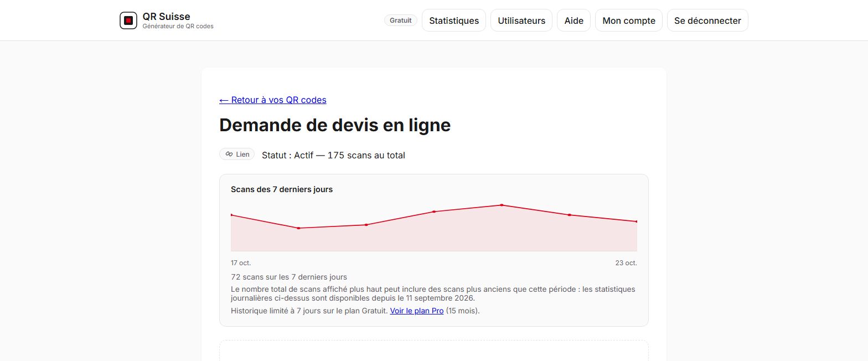
Task: Click Se déconnecter to log out
Action: pyautogui.click(x=707, y=20)
